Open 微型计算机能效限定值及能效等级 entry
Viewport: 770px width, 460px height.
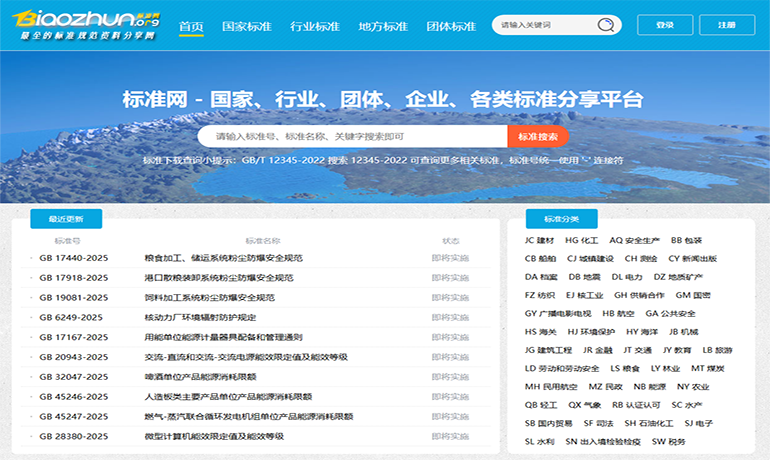tap(214, 436)
